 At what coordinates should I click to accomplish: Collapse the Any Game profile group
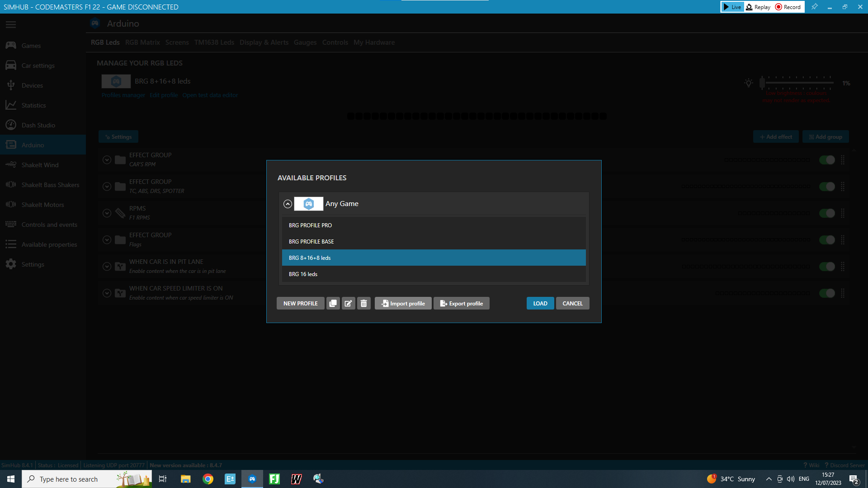pyautogui.click(x=288, y=204)
